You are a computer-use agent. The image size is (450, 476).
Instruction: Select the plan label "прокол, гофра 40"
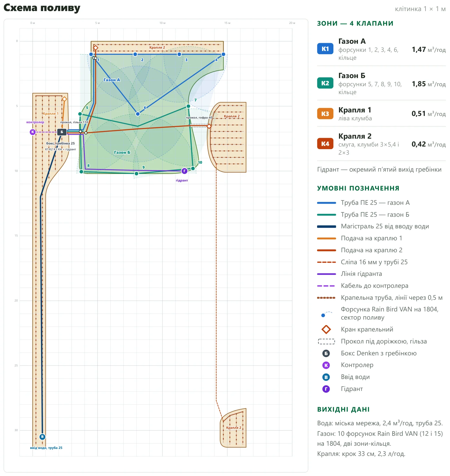pyautogui.click(x=199, y=118)
